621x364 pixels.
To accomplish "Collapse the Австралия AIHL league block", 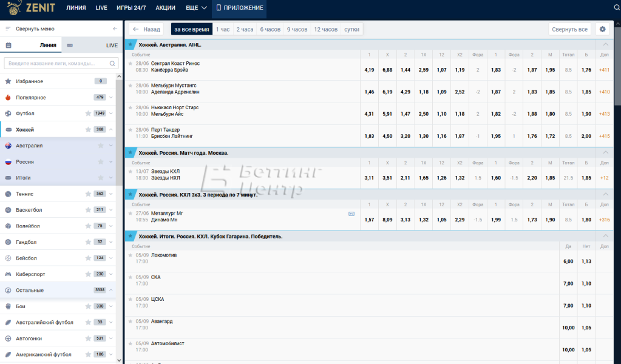I will pyautogui.click(x=605, y=44).
